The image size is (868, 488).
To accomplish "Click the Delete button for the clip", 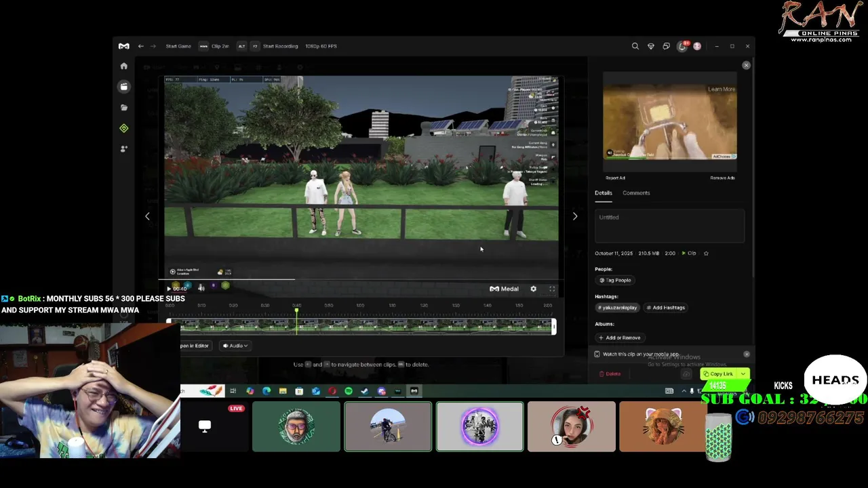I will pos(610,374).
